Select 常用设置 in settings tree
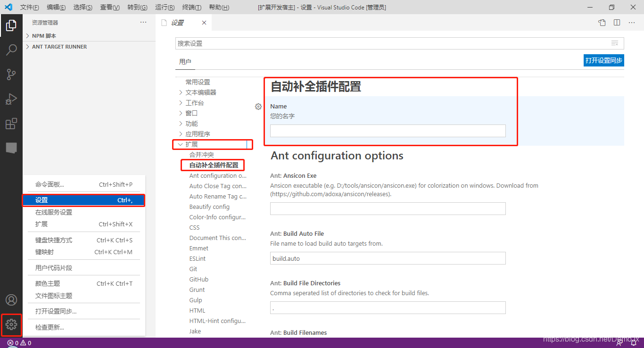Viewport: 644px width, 348px height. (198, 82)
